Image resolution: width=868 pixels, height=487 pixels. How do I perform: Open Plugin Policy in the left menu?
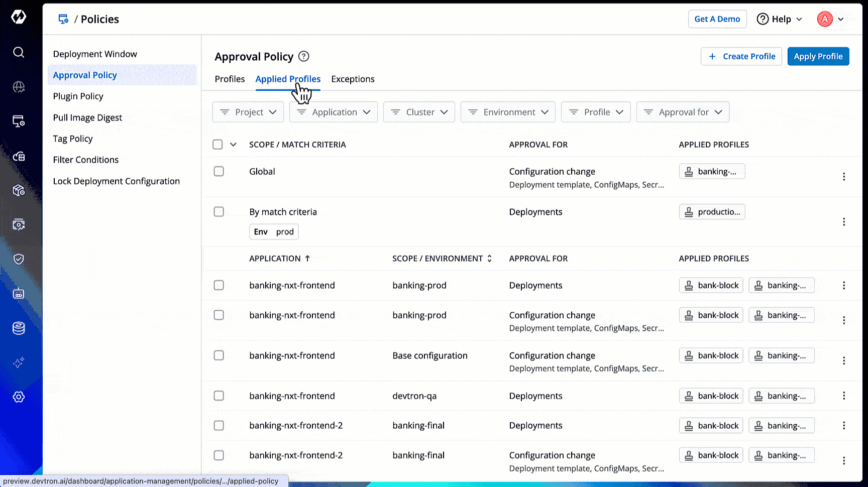point(78,96)
